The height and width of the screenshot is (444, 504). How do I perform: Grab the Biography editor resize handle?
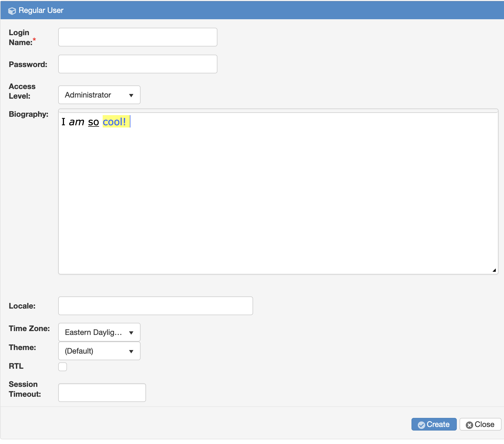494,270
